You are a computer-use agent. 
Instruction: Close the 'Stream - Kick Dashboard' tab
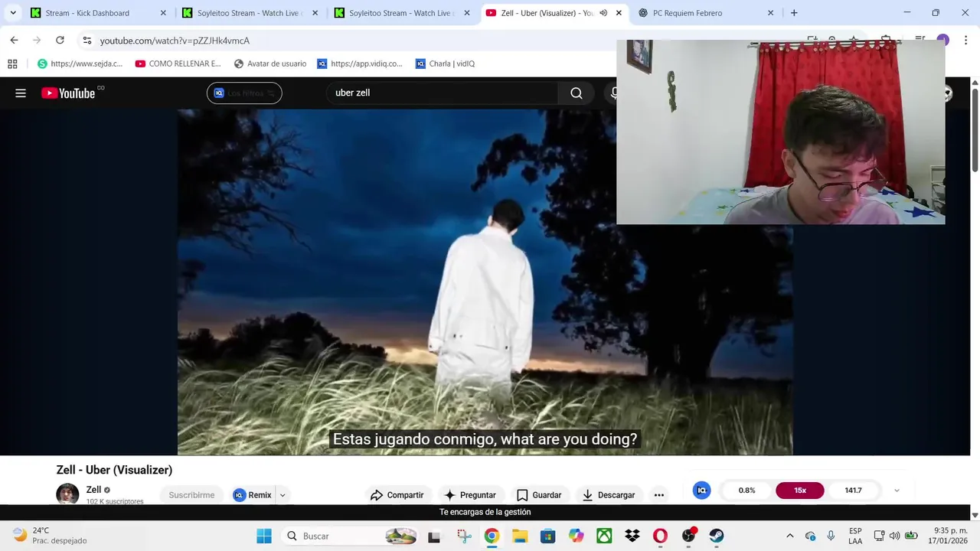coord(162,13)
